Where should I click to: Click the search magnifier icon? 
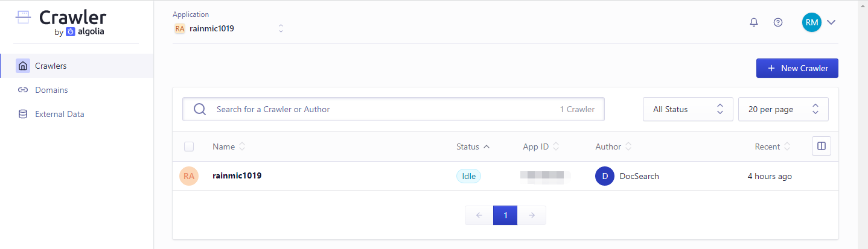200,109
